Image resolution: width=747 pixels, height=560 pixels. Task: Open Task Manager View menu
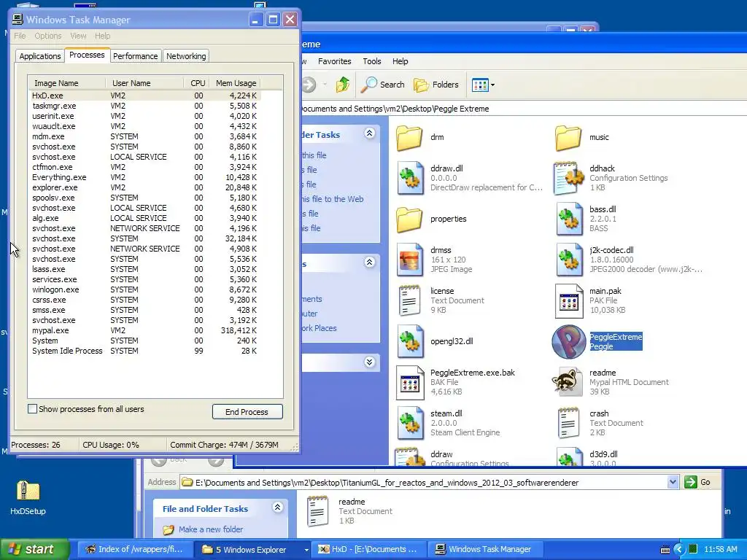(78, 36)
